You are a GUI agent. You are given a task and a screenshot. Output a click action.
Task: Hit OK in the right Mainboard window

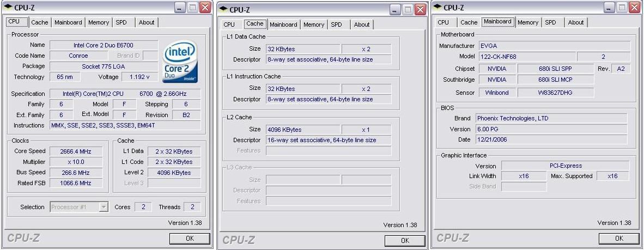tap(619, 239)
